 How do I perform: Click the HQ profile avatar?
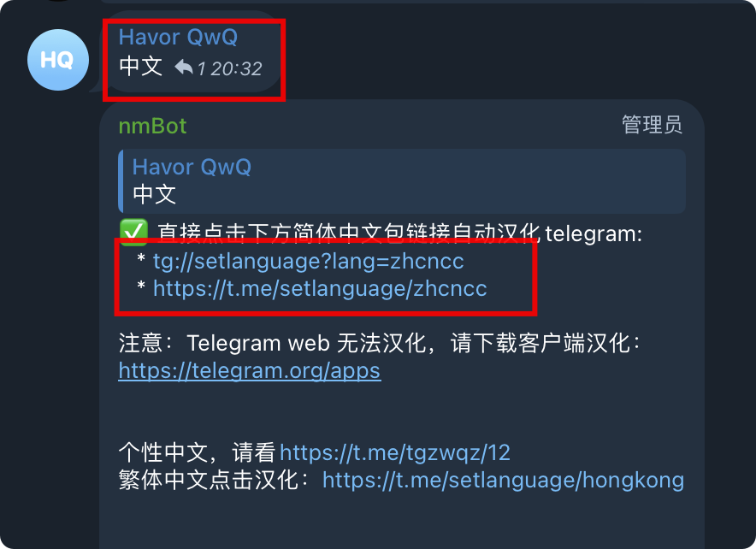tap(58, 60)
